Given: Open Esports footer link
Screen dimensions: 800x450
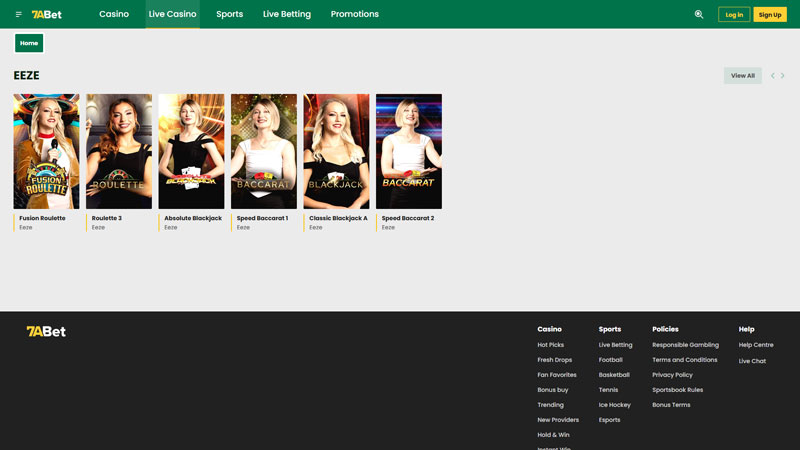Looking at the screenshot, I should 609,420.
